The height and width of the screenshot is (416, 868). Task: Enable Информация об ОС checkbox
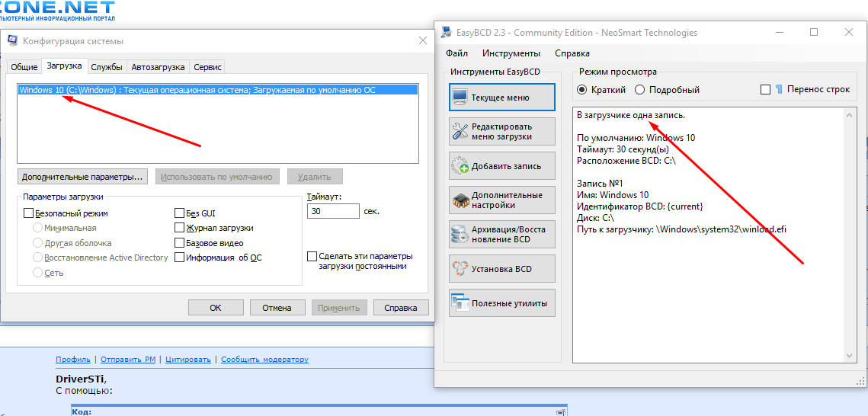[x=179, y=258]
